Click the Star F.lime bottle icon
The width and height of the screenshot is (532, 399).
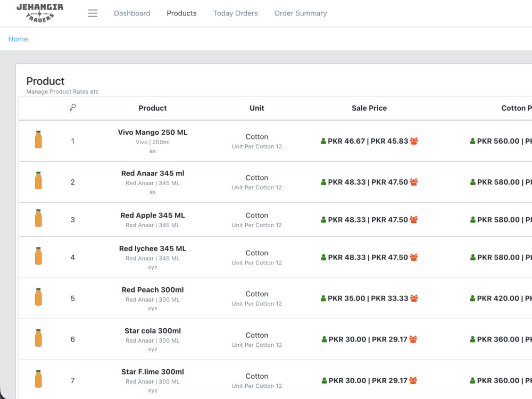click(38, 379)
